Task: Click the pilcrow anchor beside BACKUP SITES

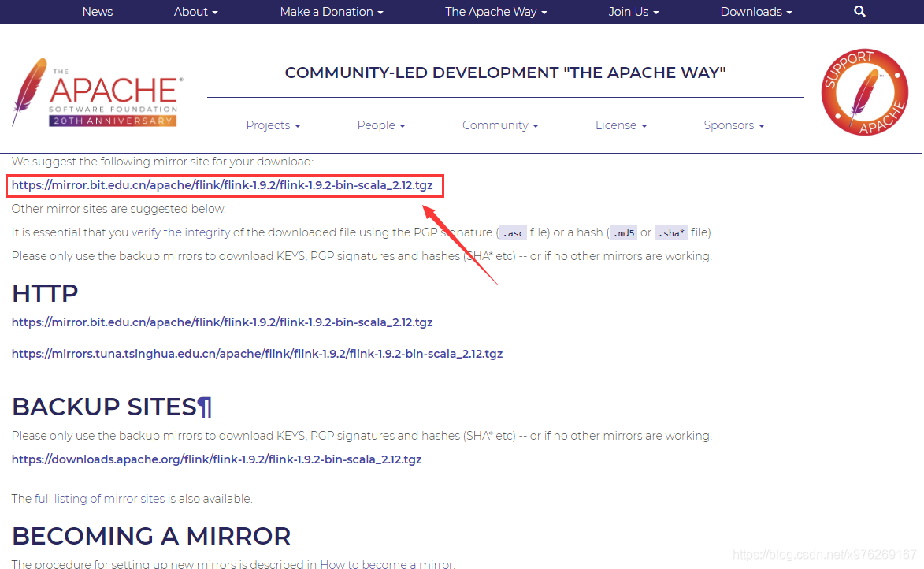Action: tap(204, 407)
